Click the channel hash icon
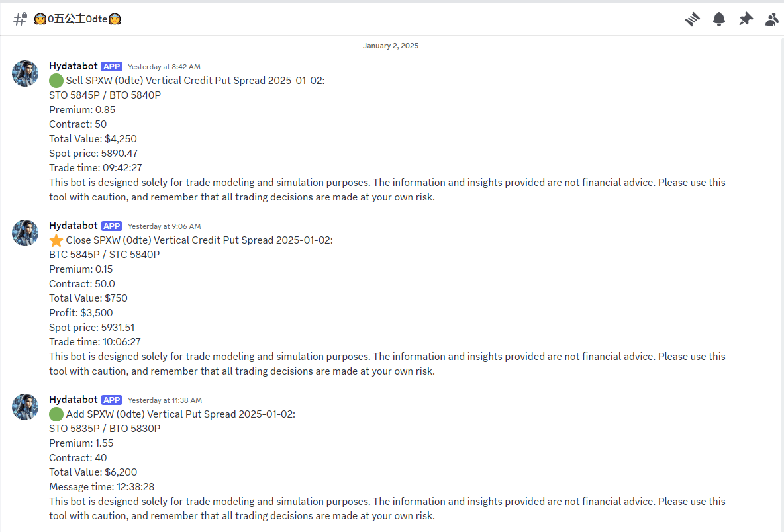 20,19
